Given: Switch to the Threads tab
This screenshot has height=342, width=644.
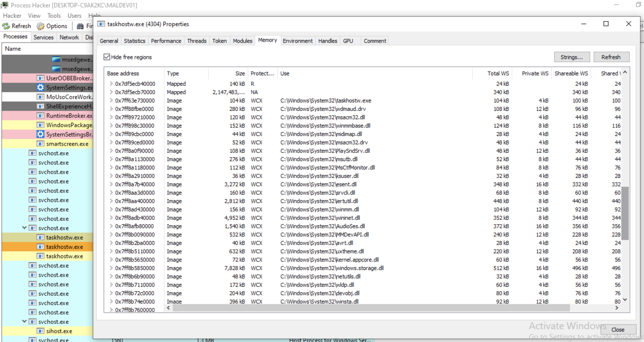Looking at the screenshot, I should pos(196,41).
